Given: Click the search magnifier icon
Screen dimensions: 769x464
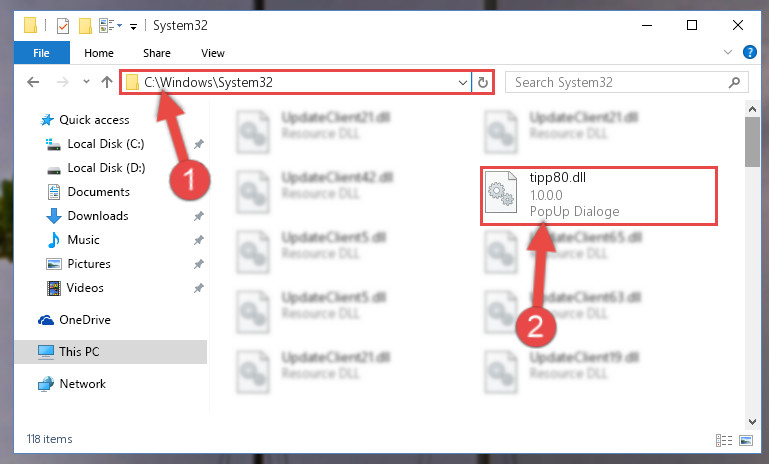Looking at the screenshot, I should click(x=734, y=82).
